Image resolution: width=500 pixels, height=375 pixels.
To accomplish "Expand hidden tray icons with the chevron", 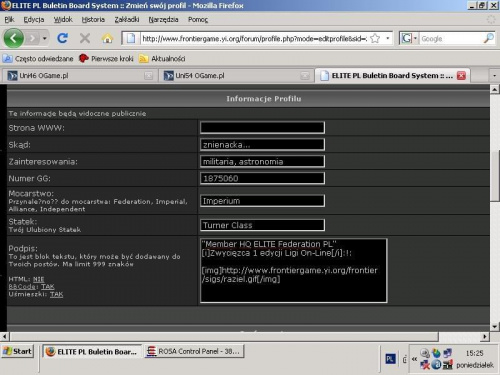I will [x=414, y=359].
